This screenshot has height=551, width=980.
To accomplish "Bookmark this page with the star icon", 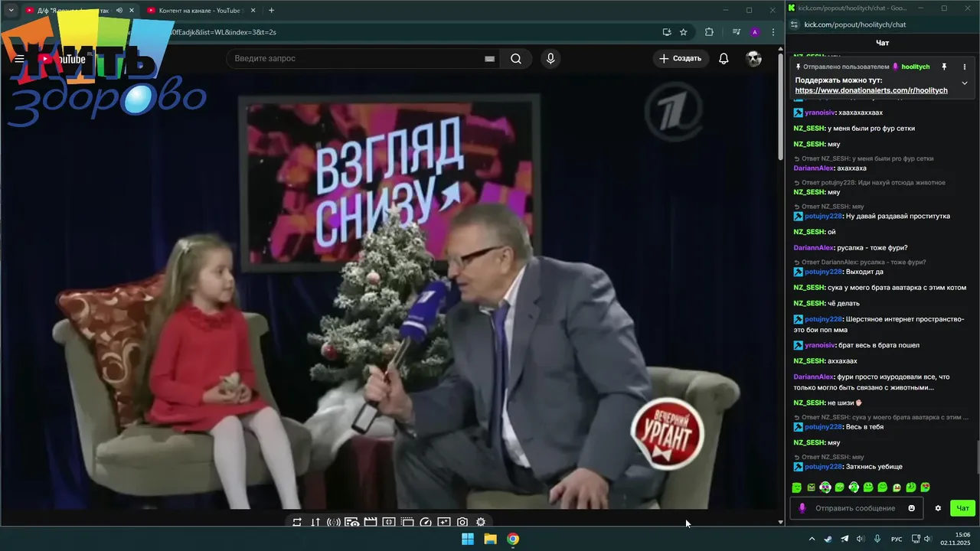I will point(684,32).
